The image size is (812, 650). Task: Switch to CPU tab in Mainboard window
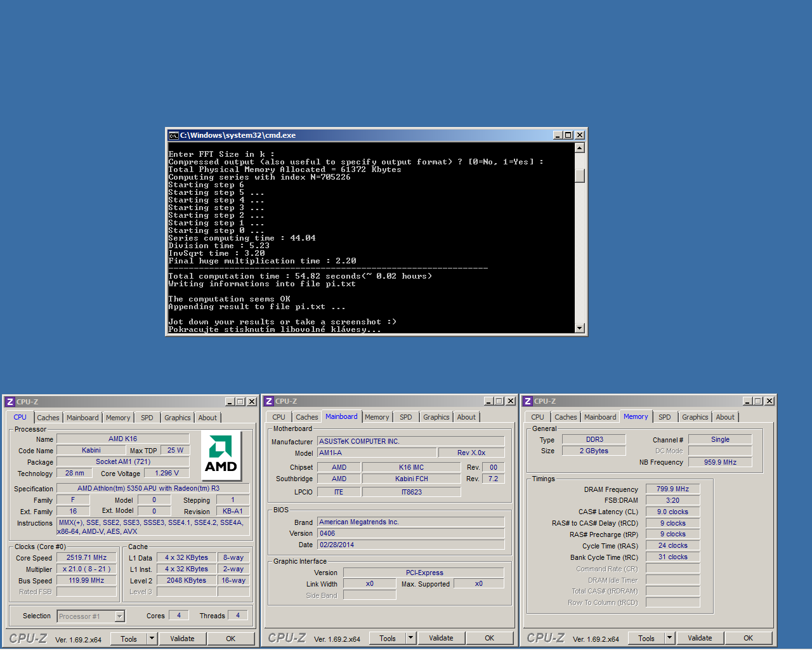point(279,417)
